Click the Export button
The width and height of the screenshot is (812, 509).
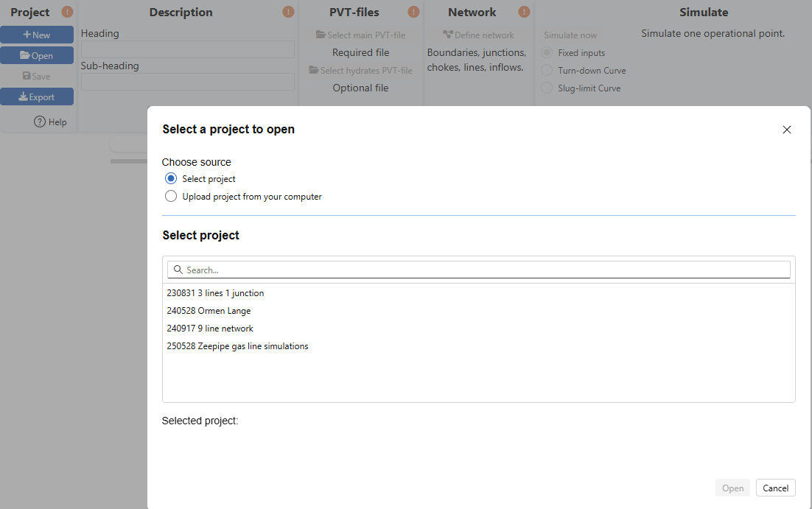tap(37, 96)
